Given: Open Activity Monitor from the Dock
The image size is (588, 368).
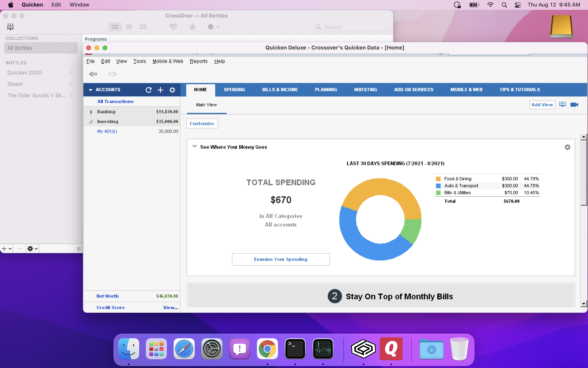Looking at the screenshot, I should 323,349.
